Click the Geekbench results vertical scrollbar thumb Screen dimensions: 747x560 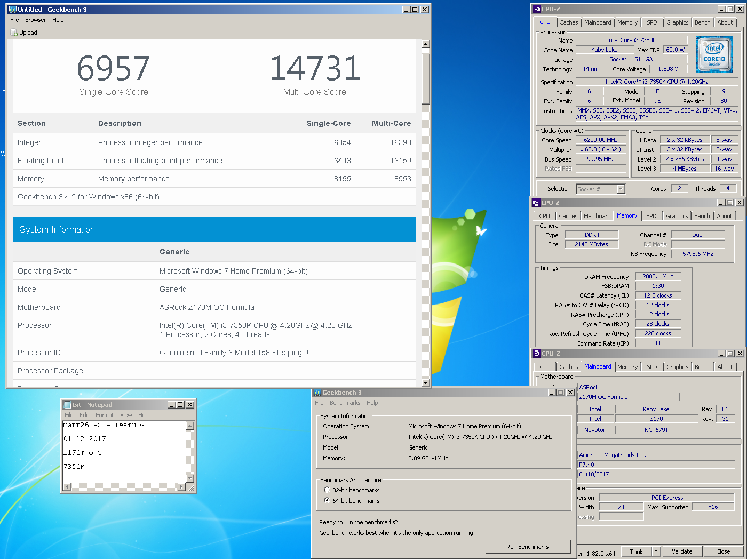click(425, 78)
